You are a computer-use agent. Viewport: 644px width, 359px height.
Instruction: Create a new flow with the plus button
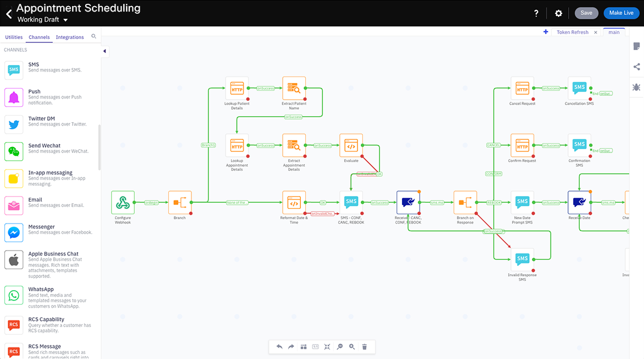546,32
